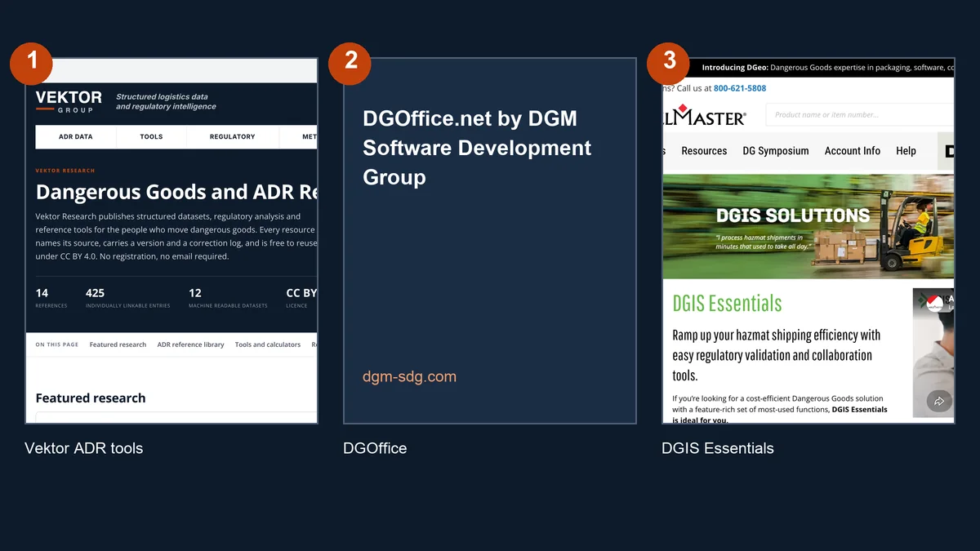980x551 pixels.
Task: Click the 'CC BY' licence stat
Action: click(x=301, y=297)
